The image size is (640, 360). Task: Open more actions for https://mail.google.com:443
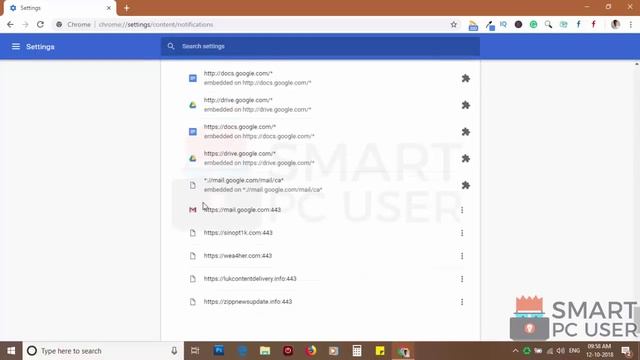point(462,210)
